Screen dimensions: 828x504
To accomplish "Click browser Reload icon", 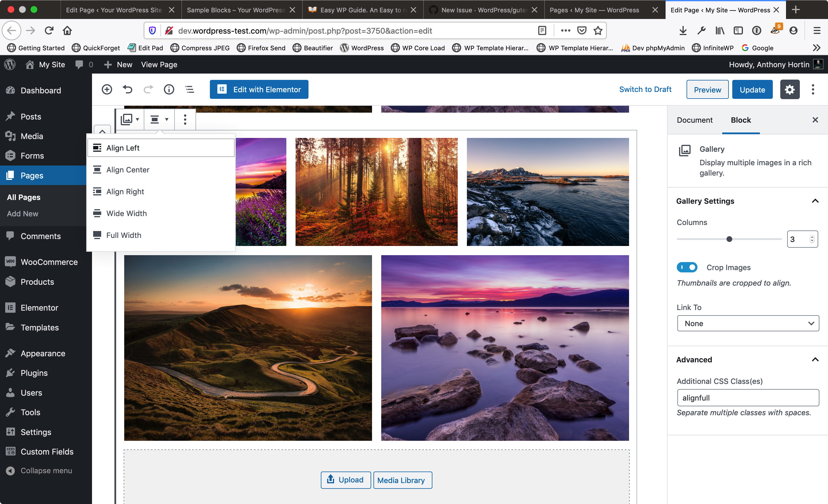I will click(49, 30).
